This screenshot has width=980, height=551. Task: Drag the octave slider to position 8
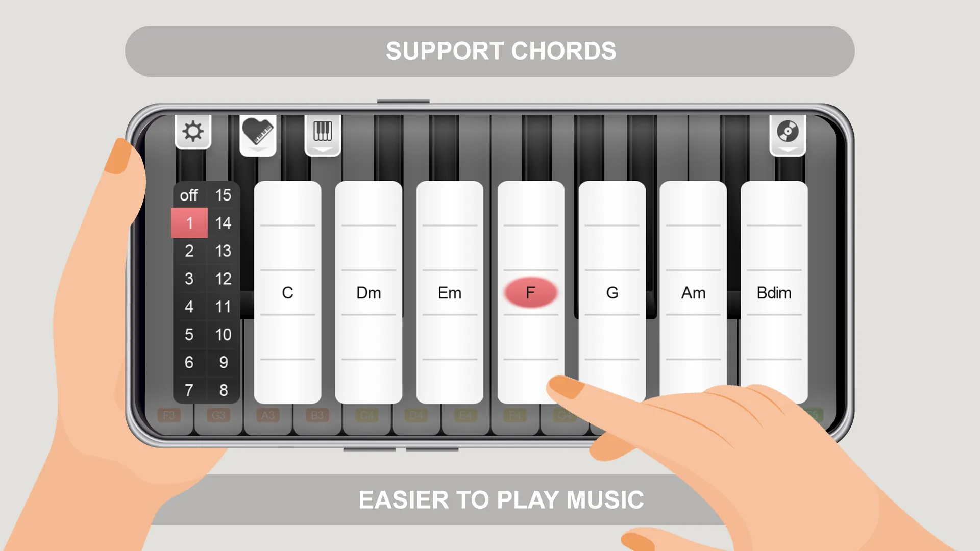click(x=223, y=390)
